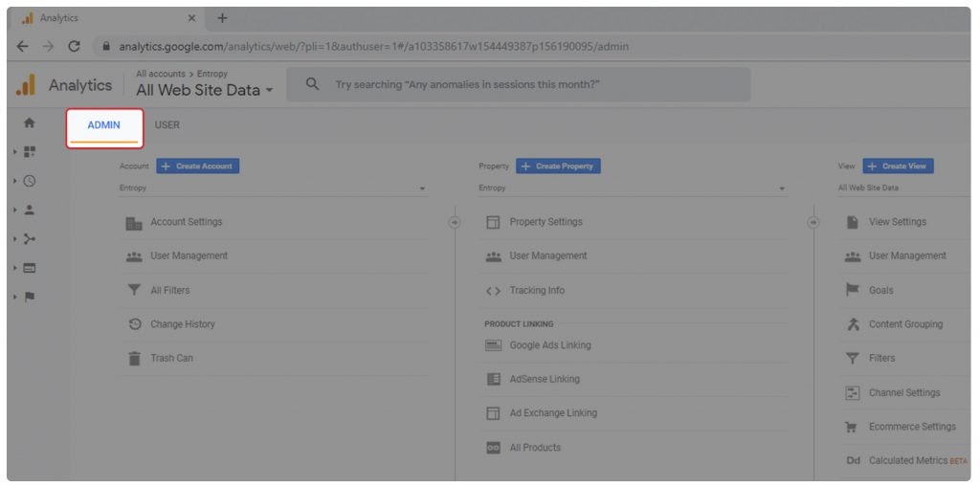Screen dimensions: 980x487
Task: Open the Property Entropy dropdown
Action: click(x=633, y=188)
